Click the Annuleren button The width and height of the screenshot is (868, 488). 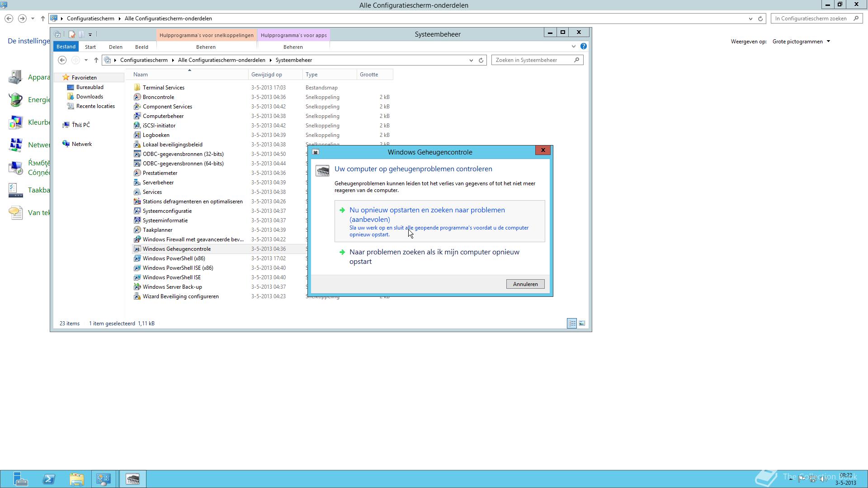click(x=525, y=284)
